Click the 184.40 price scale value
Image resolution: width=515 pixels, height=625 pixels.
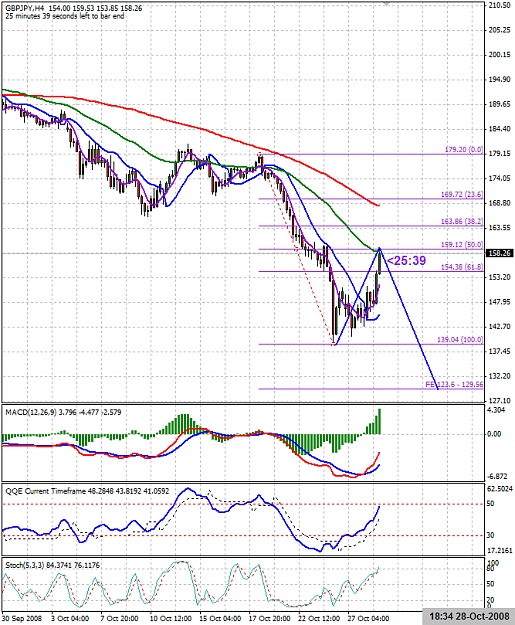pos(499,129)
